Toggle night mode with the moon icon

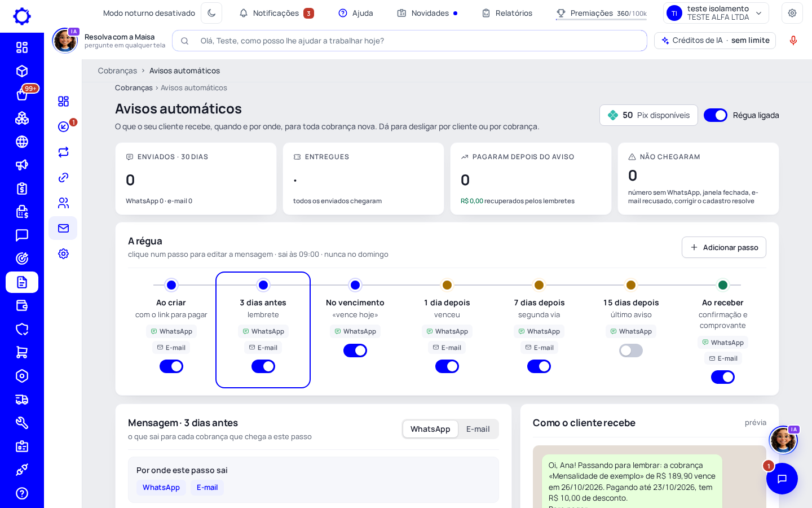pyautogui.click(x=211, y=13)
